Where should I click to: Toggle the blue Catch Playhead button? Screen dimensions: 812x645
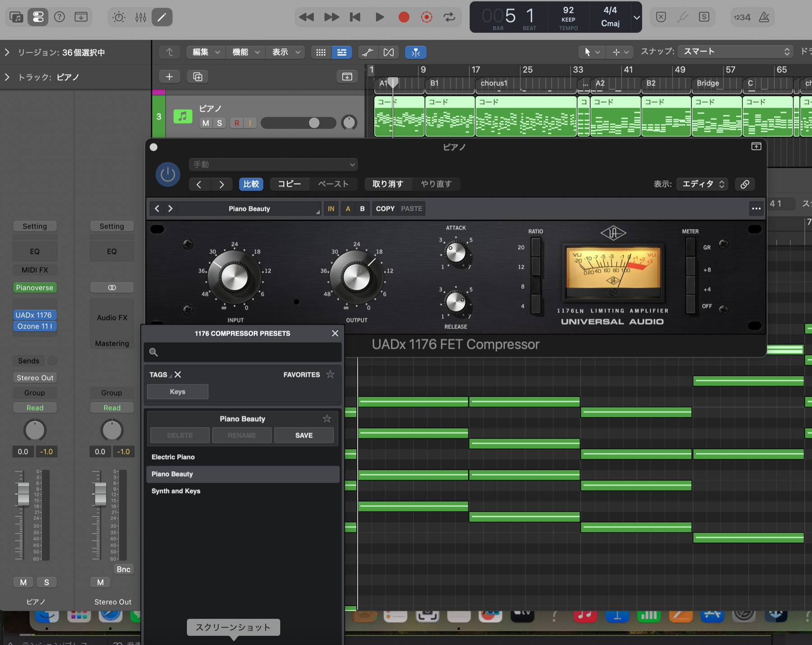point(415,52)
